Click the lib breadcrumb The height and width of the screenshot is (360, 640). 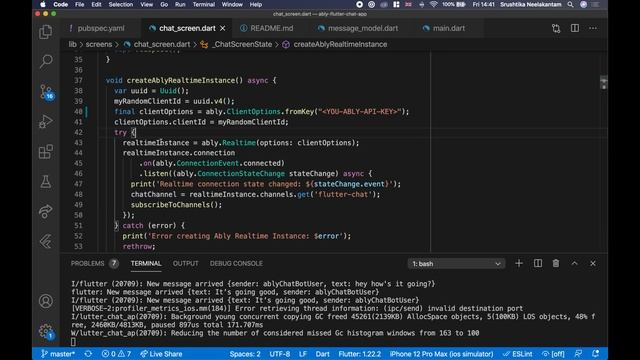pos(72,44)
